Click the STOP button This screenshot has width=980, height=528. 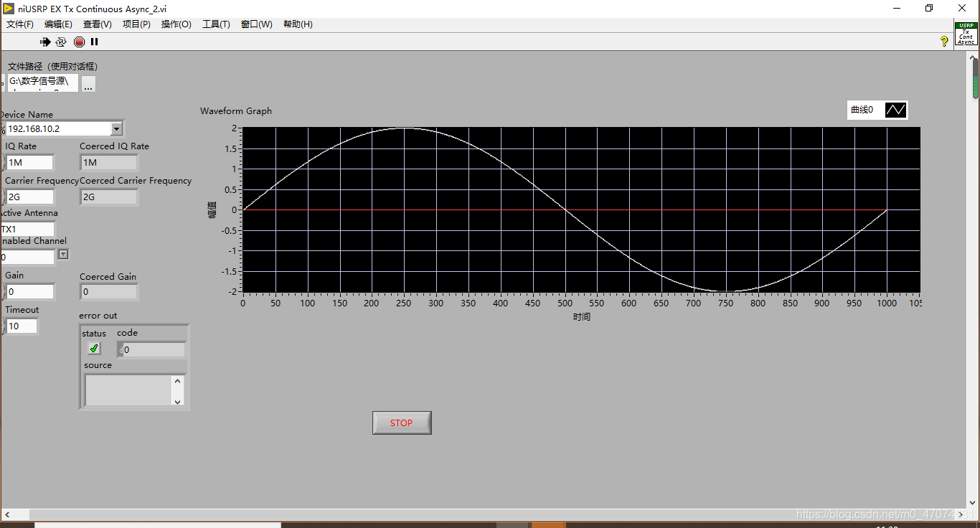402,423
